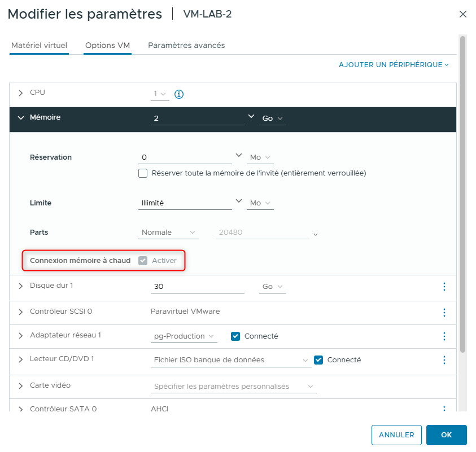The image size is (476, 452).
Task: Toggle reserve all guest memory checkbox
Action: [x=143, y=173]
